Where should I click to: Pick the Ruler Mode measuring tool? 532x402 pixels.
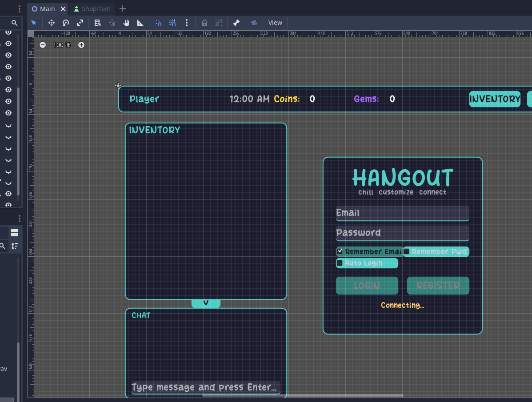140,23
